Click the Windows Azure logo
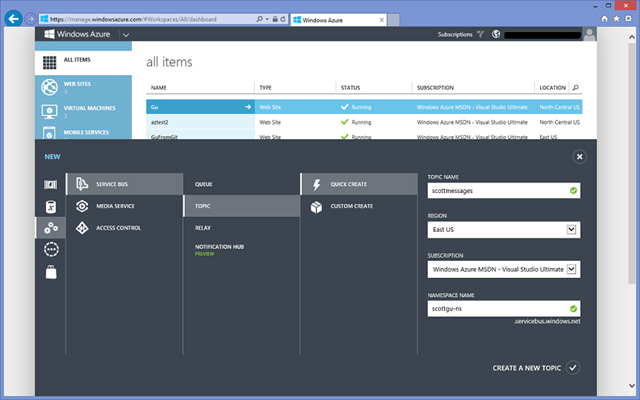 coord(77,34)
